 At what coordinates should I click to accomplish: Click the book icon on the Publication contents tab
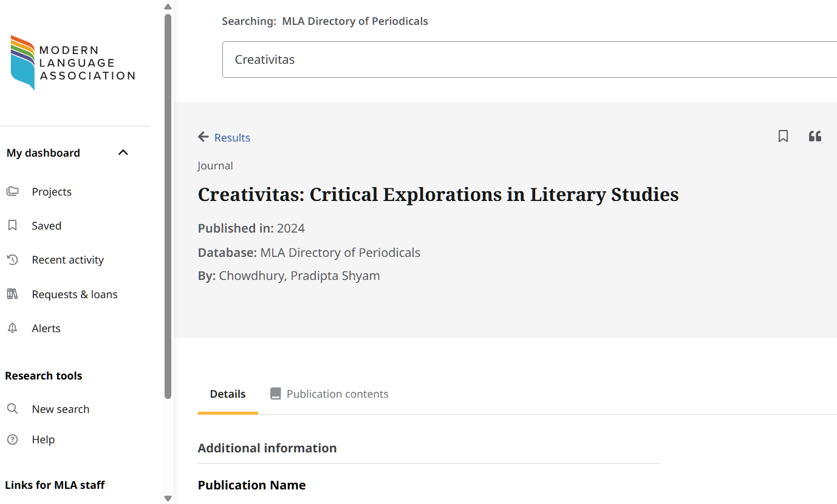pos(276,394)
